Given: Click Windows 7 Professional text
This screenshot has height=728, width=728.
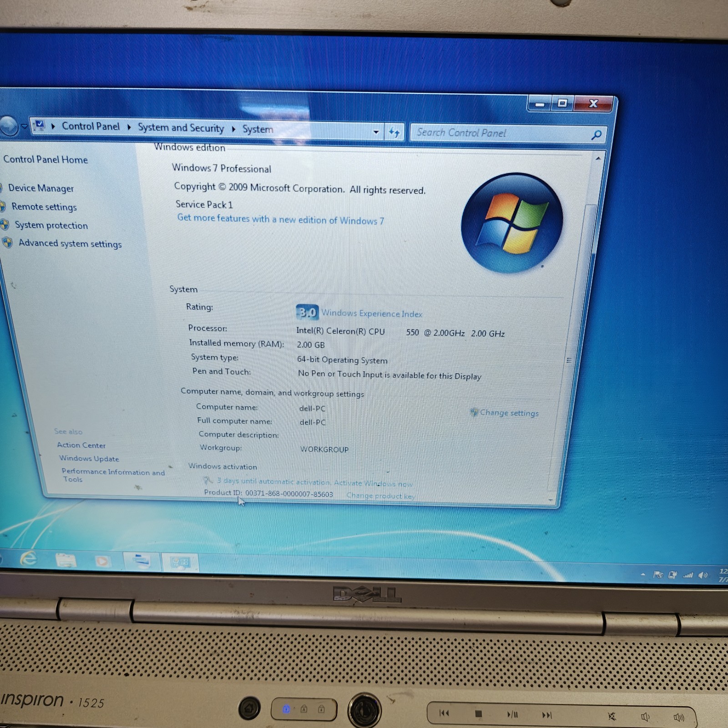Looking at the screenshot, I should [x=222, y=168].
